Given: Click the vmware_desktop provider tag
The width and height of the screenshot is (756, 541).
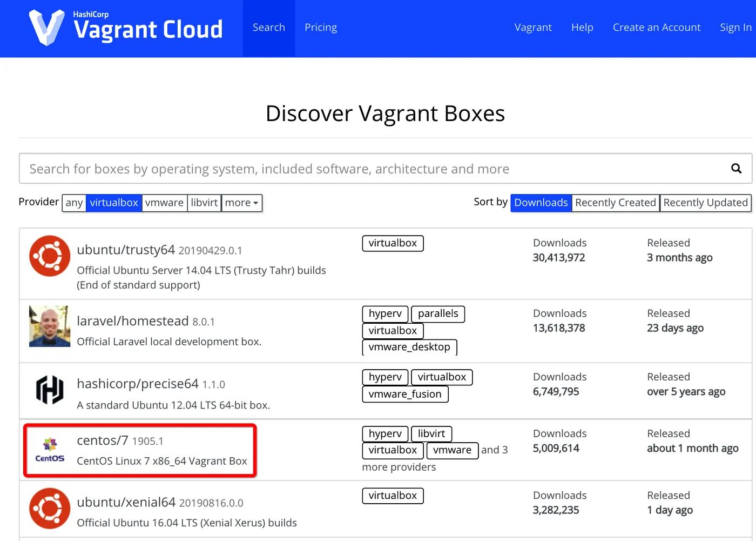Looking at the screenshot, I should pyautogui.click(x=409, y=347).
